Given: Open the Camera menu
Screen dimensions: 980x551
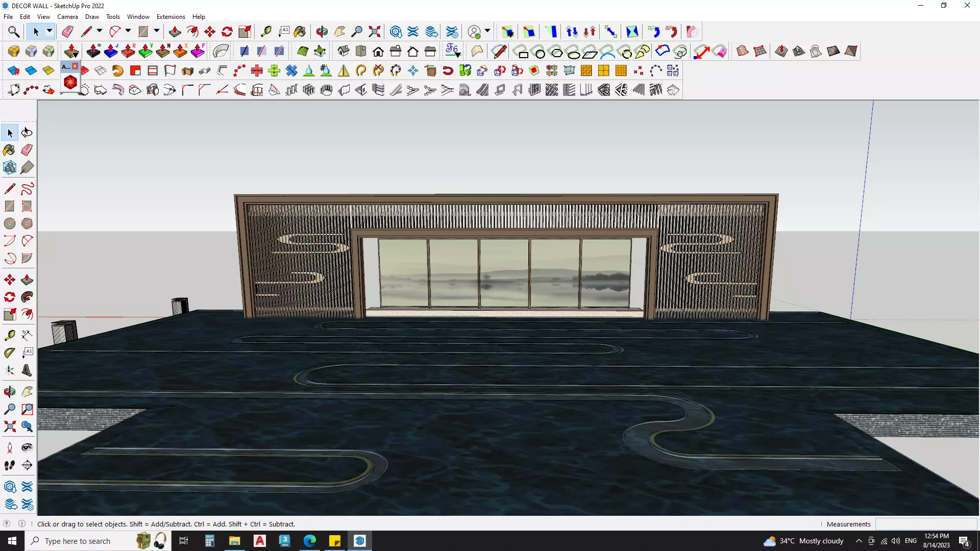Looking at the screenshot, I should (x=67, y=17).
